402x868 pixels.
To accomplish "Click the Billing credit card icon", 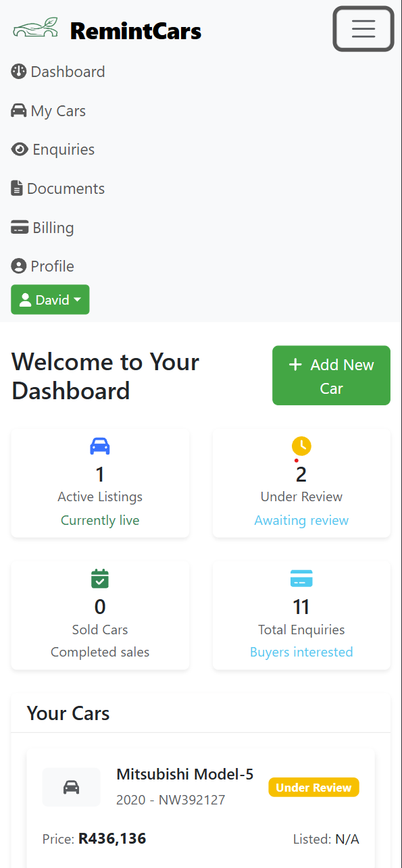I will click(20, 228).
